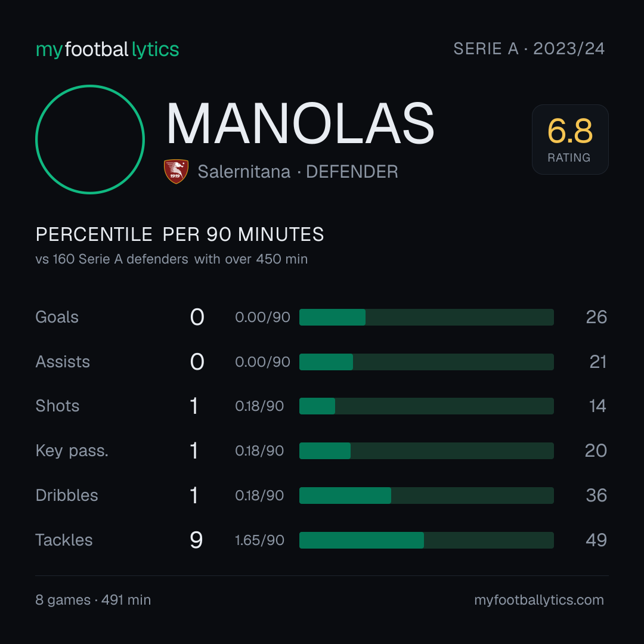The height and width of the screenshot is (644, 644).
Task: Select the Goals percentile value 26
Action: [596, 317]
